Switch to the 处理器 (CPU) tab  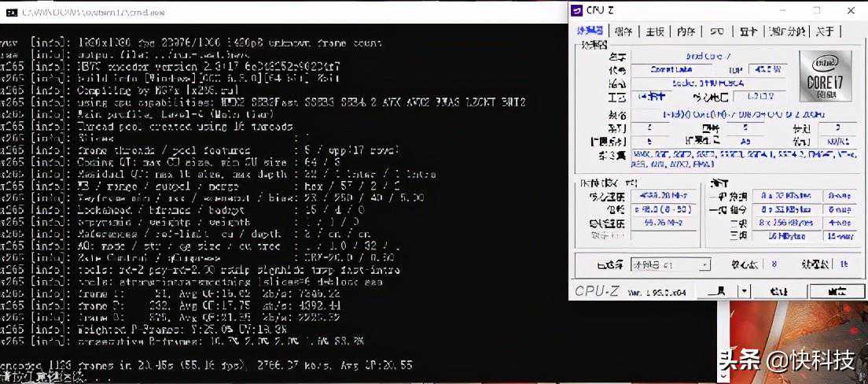590,31
